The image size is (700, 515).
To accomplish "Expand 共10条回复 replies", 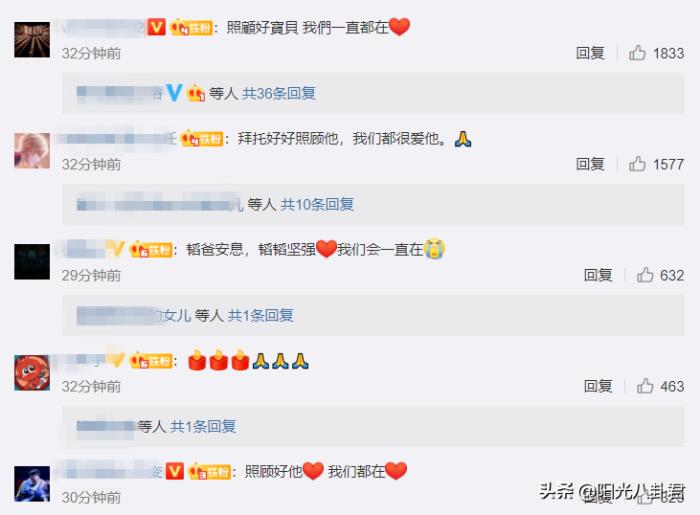I will (317, 204).
